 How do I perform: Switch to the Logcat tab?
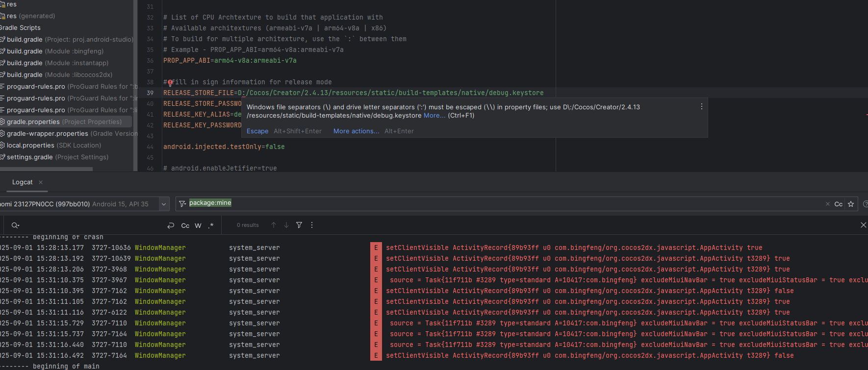point(23,182)
